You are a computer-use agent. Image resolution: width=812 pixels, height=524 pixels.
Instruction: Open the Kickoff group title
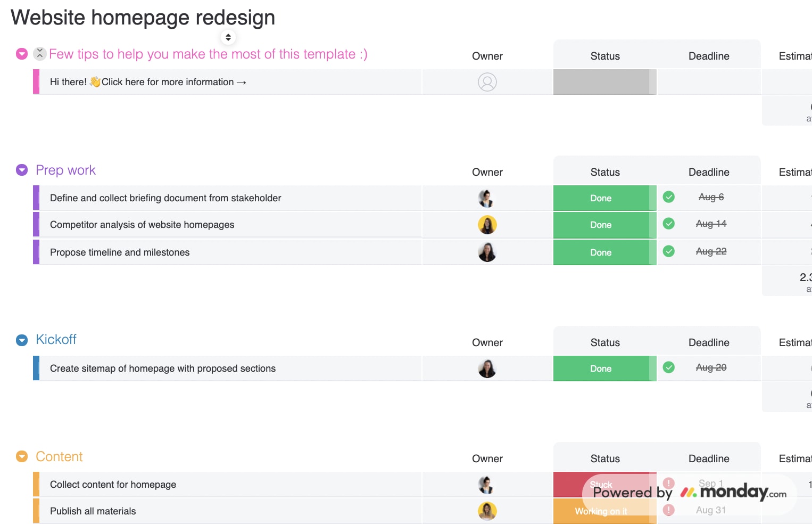point(56,339)
